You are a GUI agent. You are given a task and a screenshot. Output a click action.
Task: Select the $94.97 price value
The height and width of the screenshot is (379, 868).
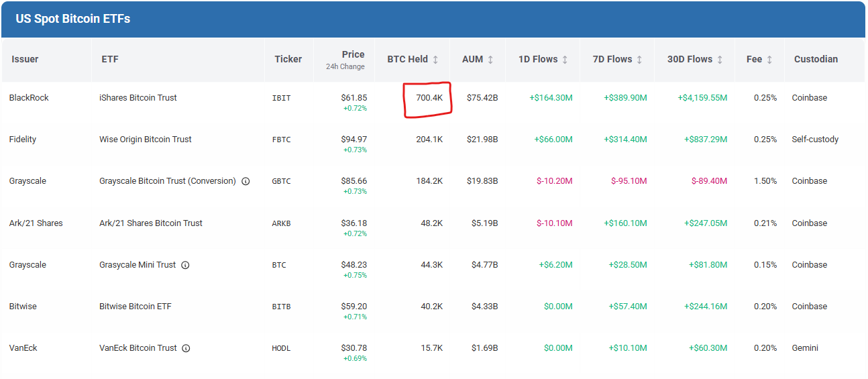[x=354, y=140]
